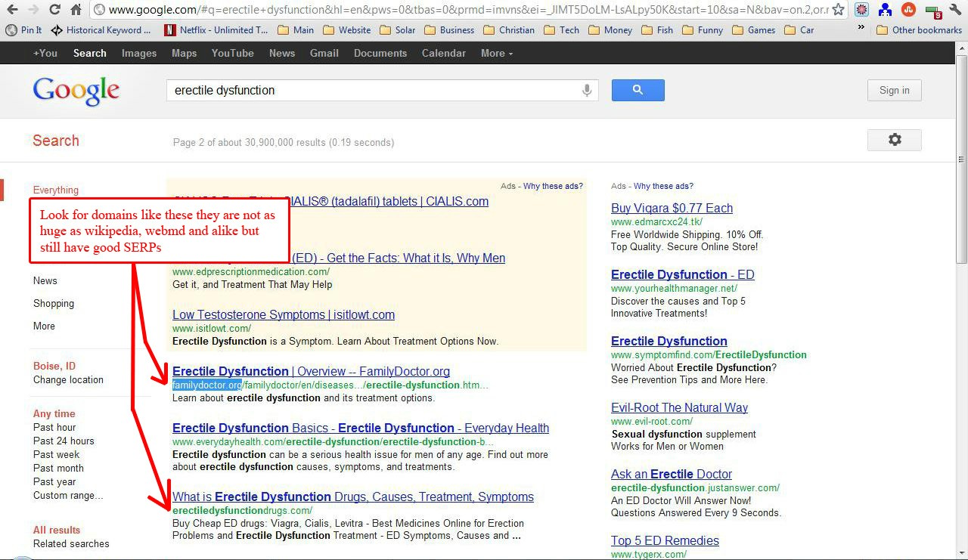This screenshot has height=560, width=968.
Task: Open the Main bookmarks folder
Action: (296, 30)
